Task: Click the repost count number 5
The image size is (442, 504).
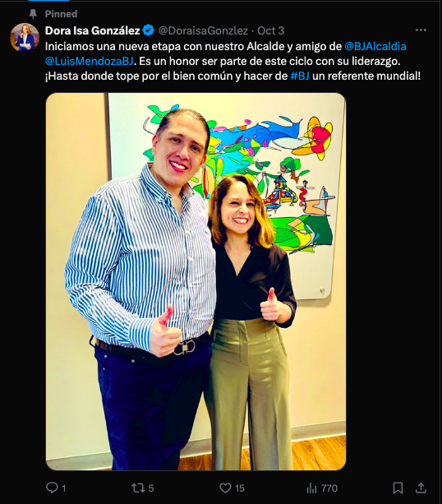Action: [x=151, y=488]
